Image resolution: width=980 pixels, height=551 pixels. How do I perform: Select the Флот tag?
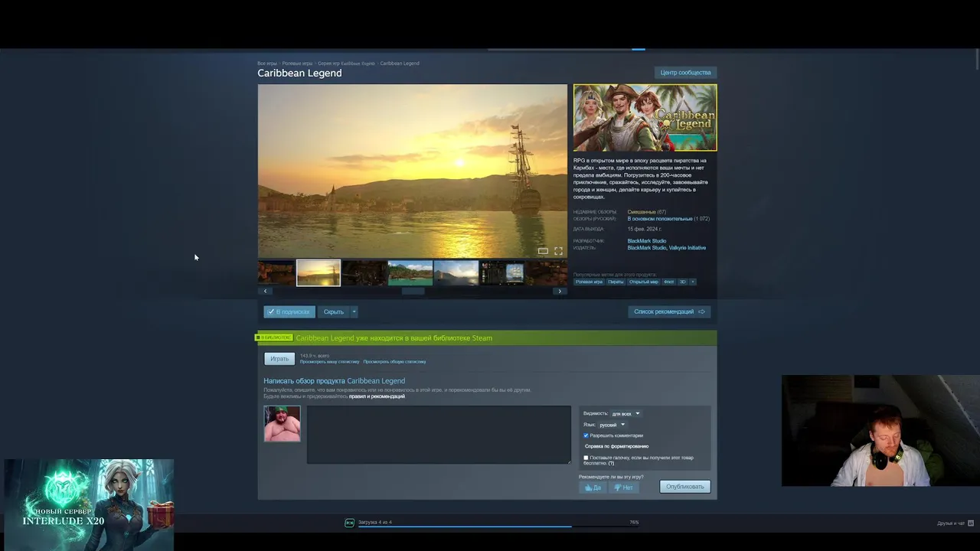(669, 282)
